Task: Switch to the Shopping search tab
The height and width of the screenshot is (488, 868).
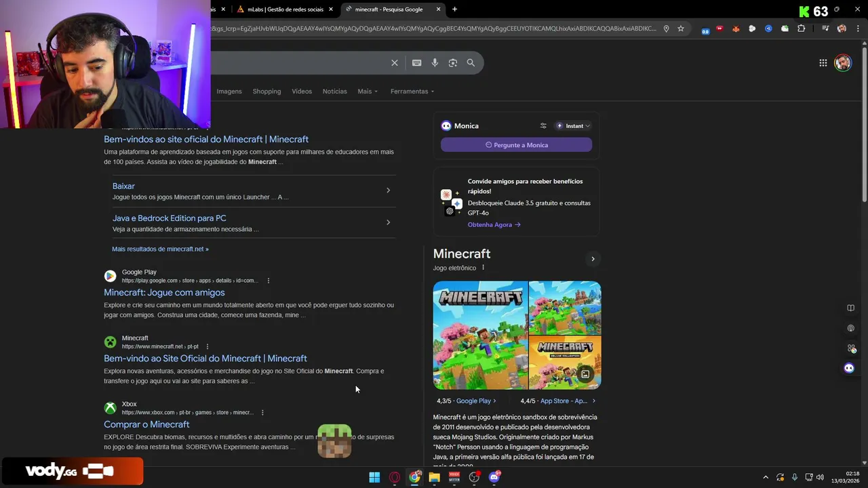Action: [267, 91]
